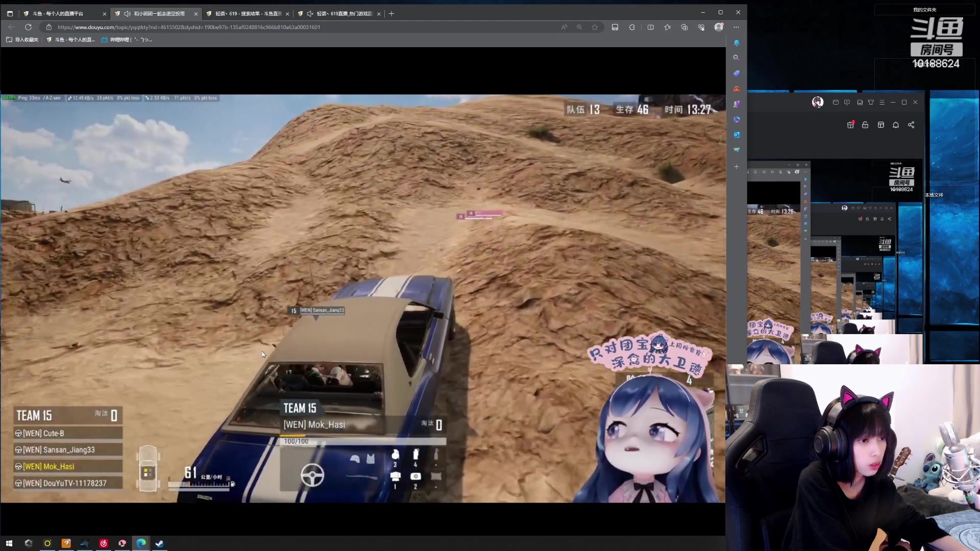Mute the 和小团团 tab speaker icon
Viewport: 980px width, 551px height.
point(127,14)
